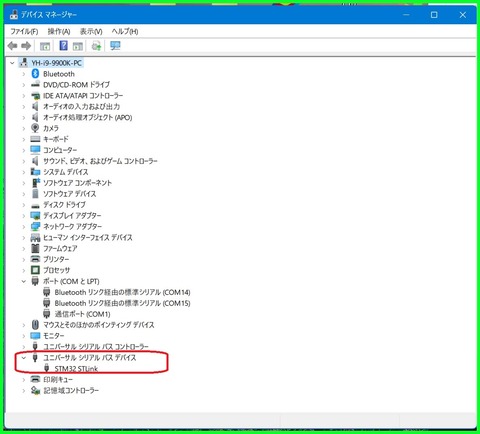Screen dimensions: 480x434
Task: Click the speaker icon for オーディオの入力および出力
Action: pyautogui.click(x=35, y=106)
